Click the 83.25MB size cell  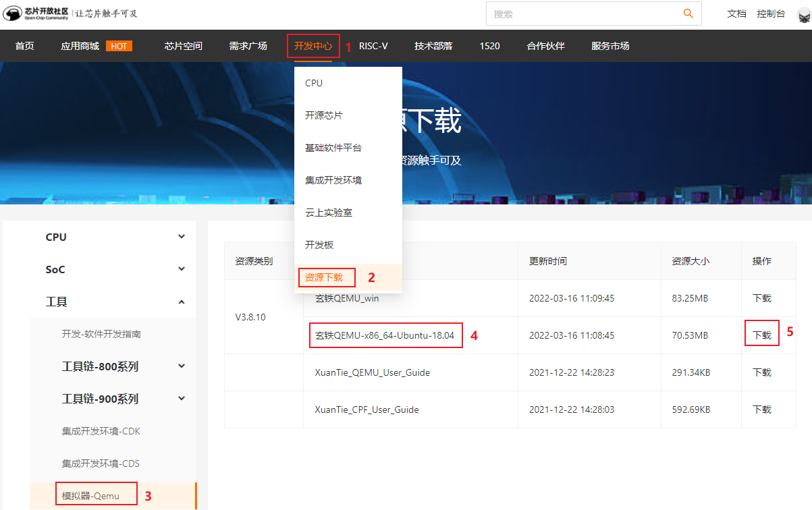[690, 298]
